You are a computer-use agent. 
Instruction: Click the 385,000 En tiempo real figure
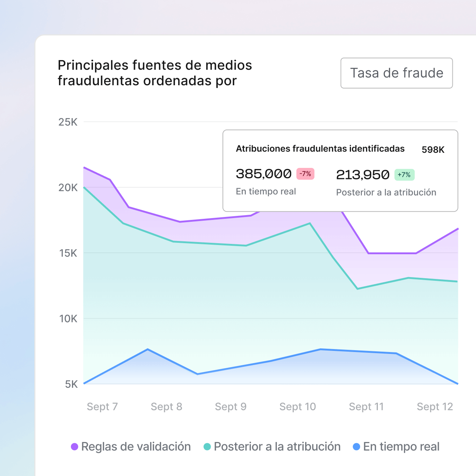[263, 174]
